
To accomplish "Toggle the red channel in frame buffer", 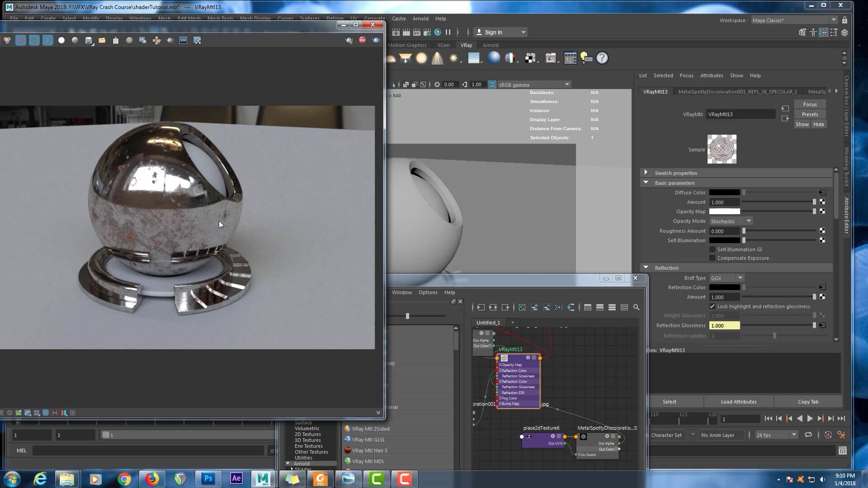I will point(21,40).
